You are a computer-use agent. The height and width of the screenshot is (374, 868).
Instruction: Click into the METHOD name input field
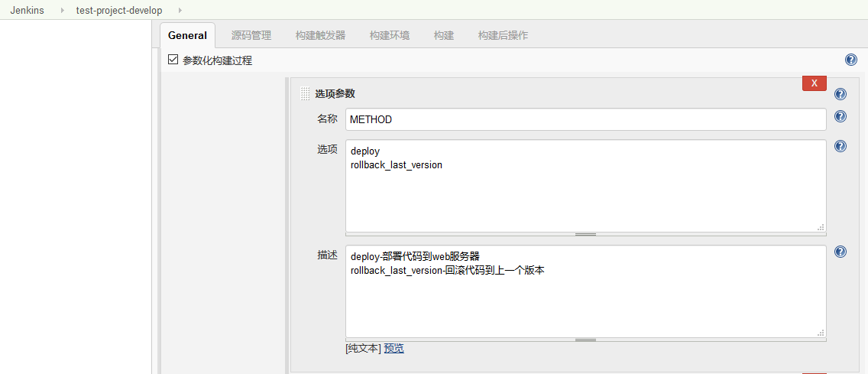pyautogui.click(x=585, y=119)
